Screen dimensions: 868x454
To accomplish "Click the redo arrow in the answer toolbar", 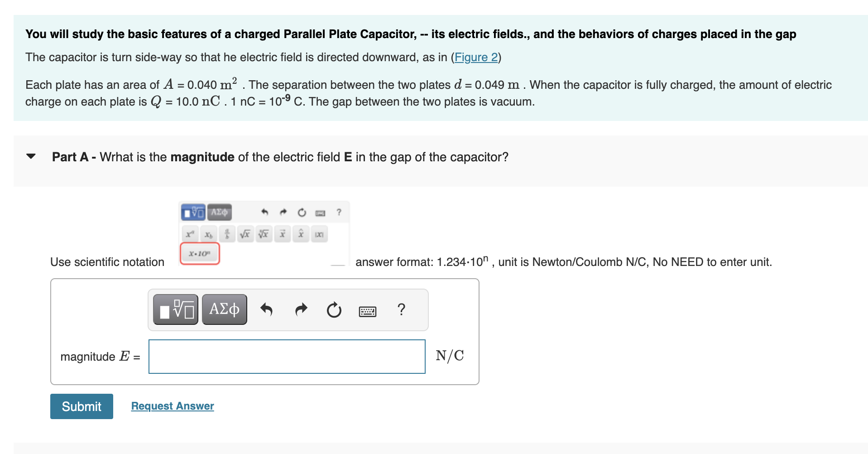I will tap(301, 309).
